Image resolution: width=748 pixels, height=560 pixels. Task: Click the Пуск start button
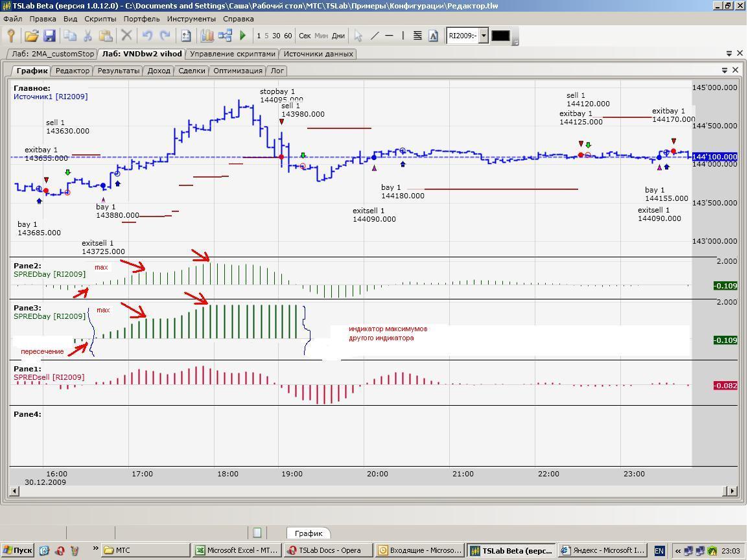pos(17,550)
